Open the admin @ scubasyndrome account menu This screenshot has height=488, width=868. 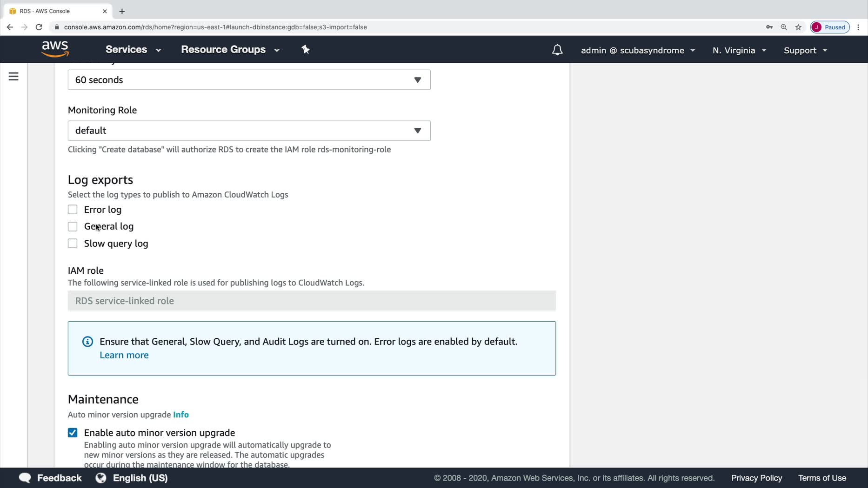pyautogui.click(x=638, y=50)
